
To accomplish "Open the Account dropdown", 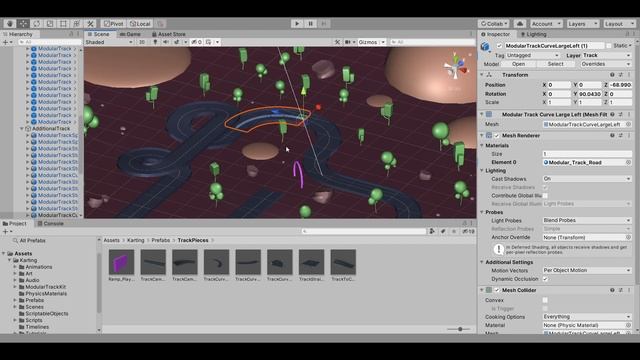I will click(x=546, y=24).
